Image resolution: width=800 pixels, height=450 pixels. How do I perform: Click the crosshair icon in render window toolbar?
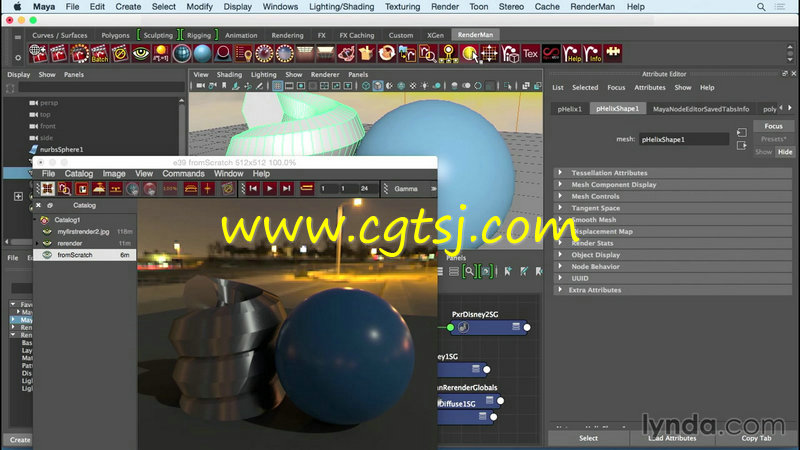point(208,189)
